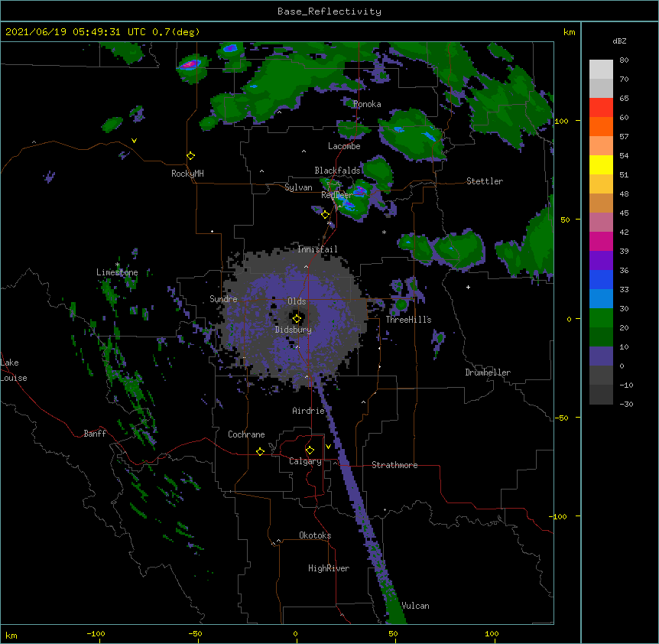Click the Olds label
The height and width of the screenshot is (644, 659).
297,301
